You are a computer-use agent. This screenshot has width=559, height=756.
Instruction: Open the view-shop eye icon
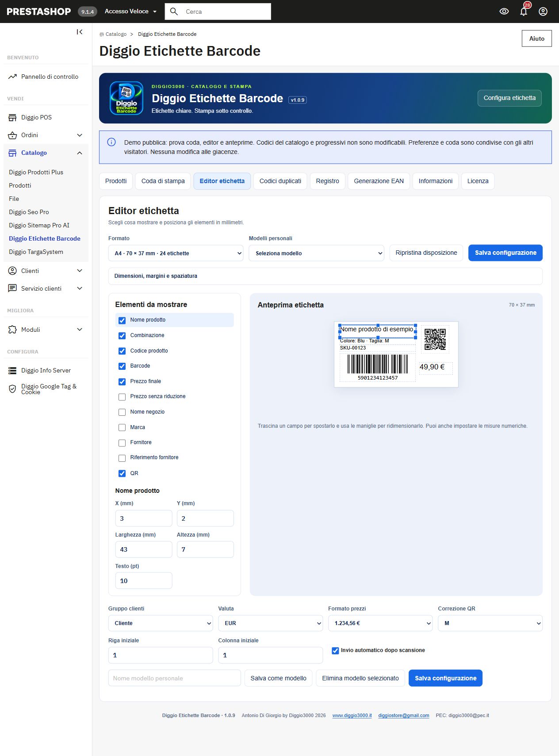504,12
